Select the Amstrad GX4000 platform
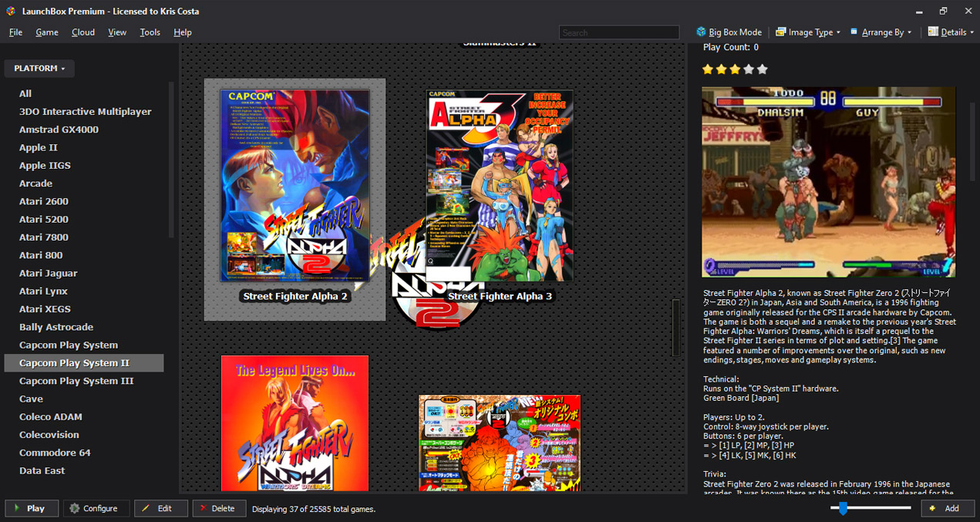The height and width of the screenshot is (522, 980). (x=59, y=130)
